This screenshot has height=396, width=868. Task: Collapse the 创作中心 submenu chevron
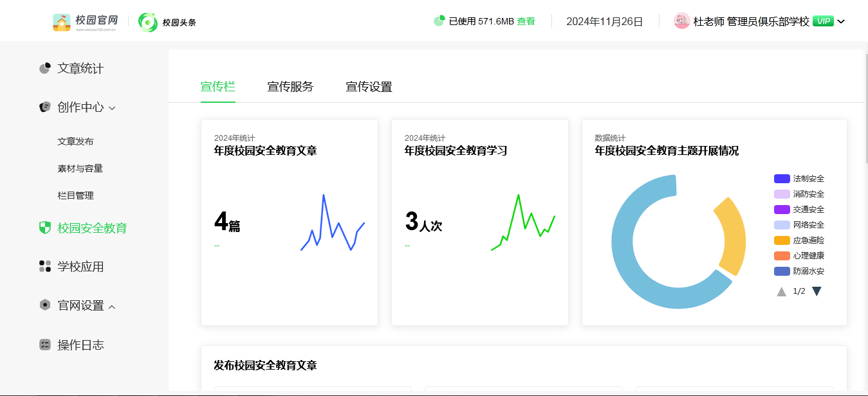click(x=113, y=108)
